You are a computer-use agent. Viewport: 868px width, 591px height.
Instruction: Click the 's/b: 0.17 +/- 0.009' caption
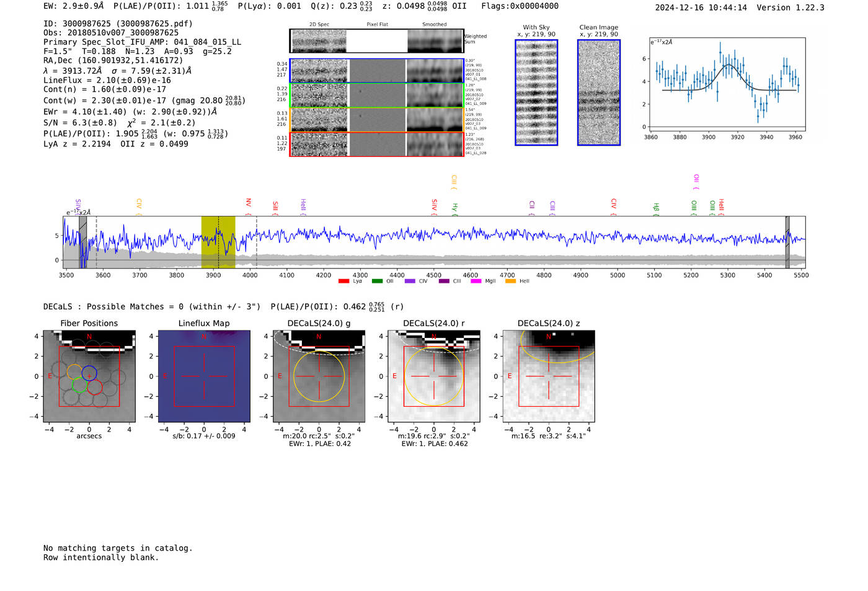pos(204,436)
